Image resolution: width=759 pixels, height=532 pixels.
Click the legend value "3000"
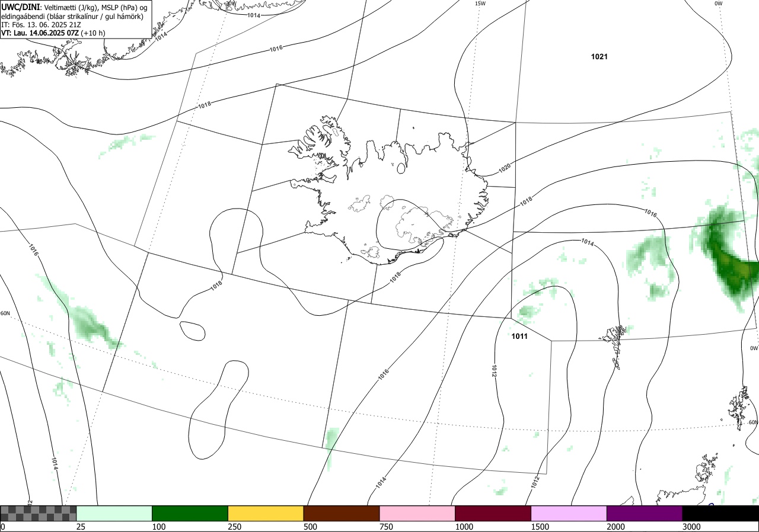click(691, 527)
